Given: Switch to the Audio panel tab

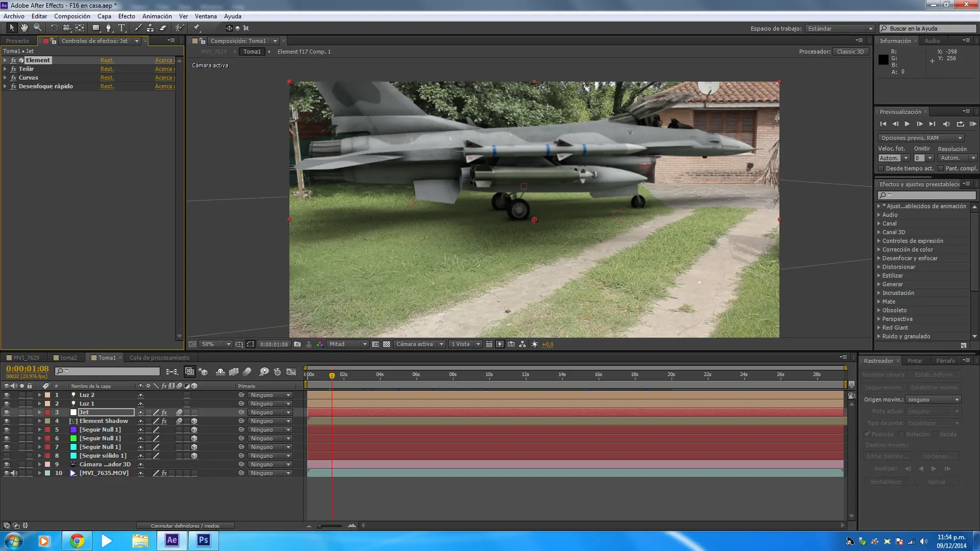Looking at the screenshot, I should point(932,41).
